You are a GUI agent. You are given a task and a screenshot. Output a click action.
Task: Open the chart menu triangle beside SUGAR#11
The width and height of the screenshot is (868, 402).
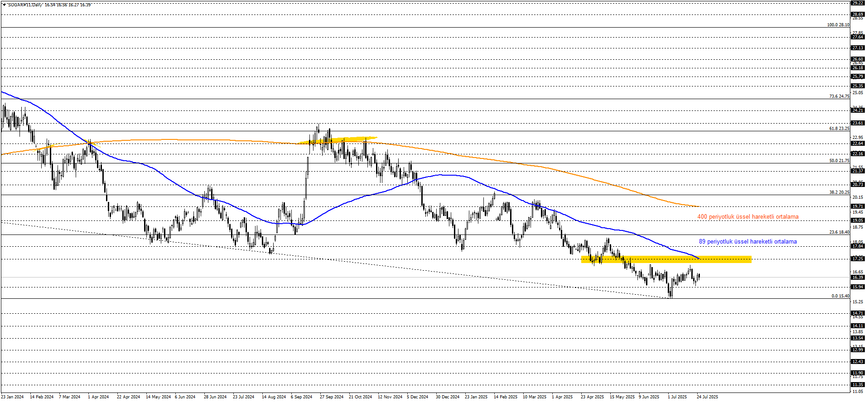pyautogui.click(x=4, y=5)
